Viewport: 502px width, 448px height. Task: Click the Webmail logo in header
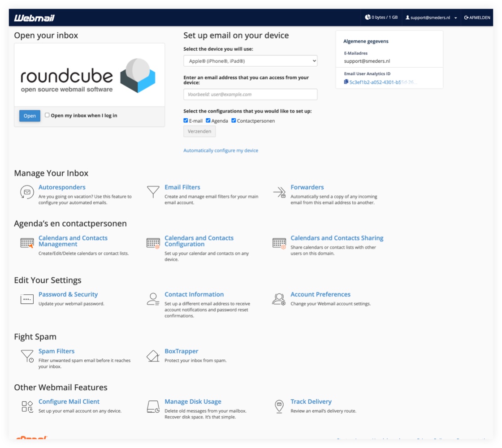(x=34, y=18)
